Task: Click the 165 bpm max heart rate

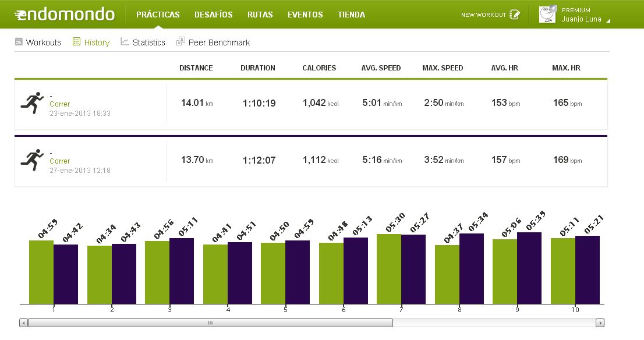Action: (x=567, y=102)
